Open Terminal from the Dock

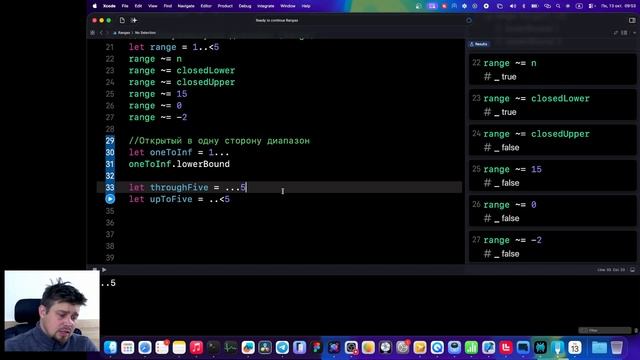[x=213, y=347]
